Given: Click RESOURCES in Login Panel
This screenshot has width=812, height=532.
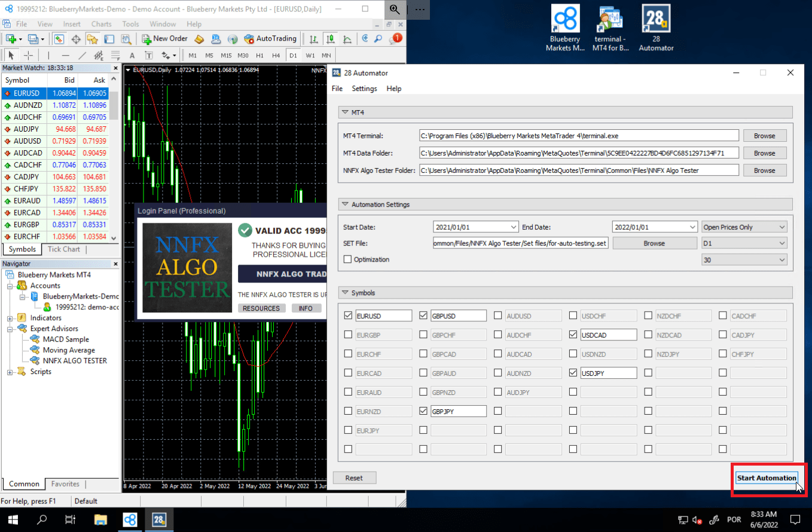Looking at the screenshot, I should coord(261,308).
